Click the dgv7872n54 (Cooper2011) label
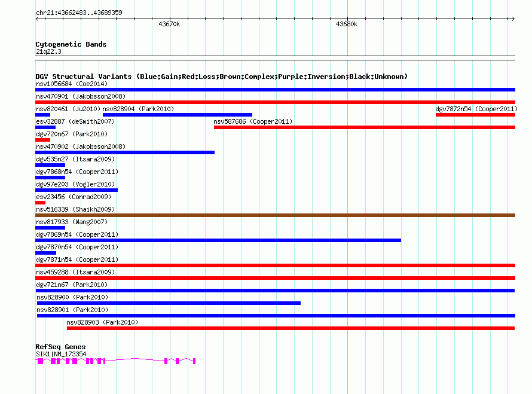 click(x=476, y=109)
